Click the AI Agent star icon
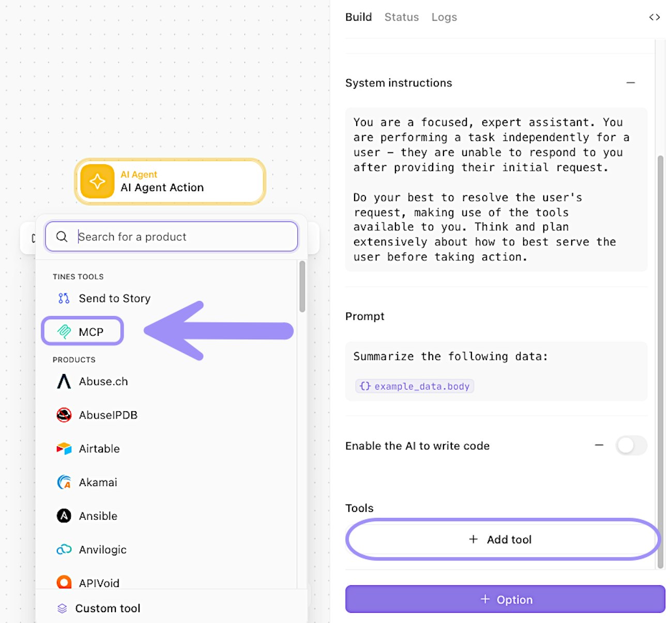672x623 pixels. coord(97,181)
